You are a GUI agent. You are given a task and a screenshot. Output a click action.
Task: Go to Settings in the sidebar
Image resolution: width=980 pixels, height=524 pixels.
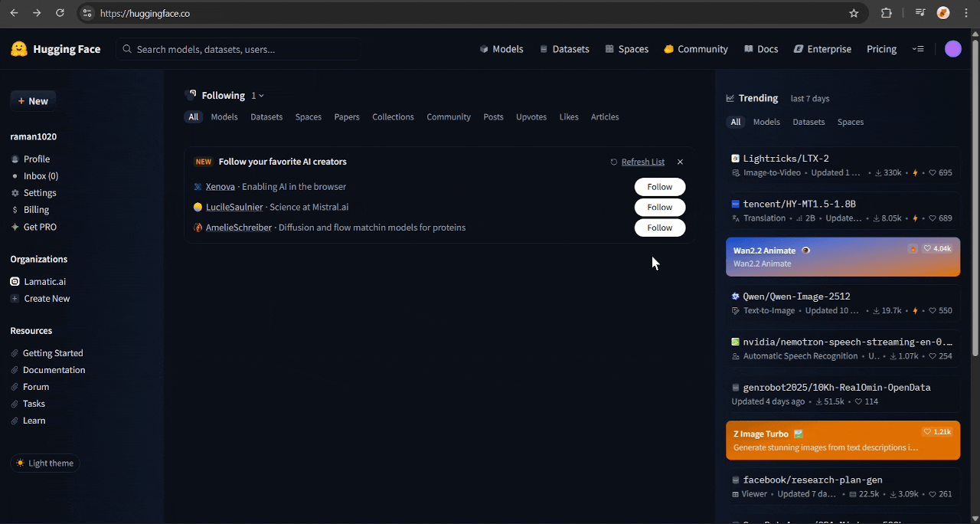[x=40, y=193]
